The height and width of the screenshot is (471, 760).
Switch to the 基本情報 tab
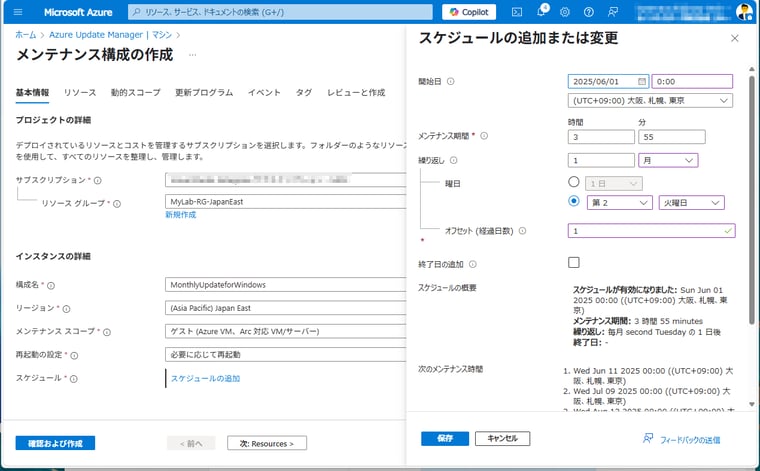32,93
